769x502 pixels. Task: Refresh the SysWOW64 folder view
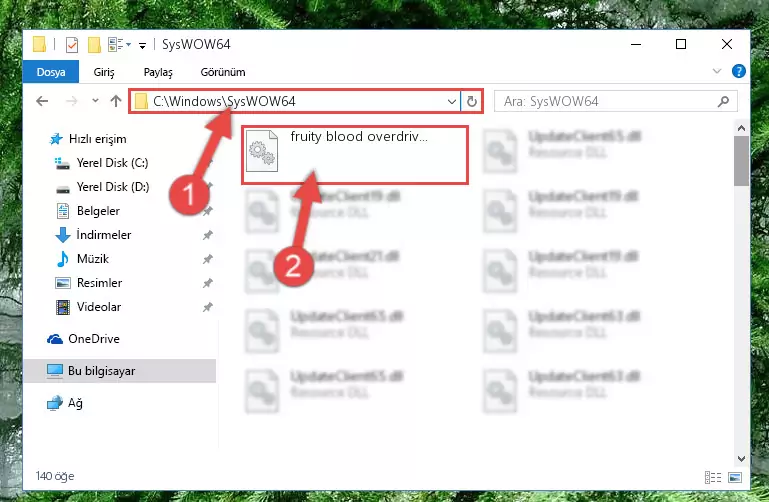tap(471, 101)
